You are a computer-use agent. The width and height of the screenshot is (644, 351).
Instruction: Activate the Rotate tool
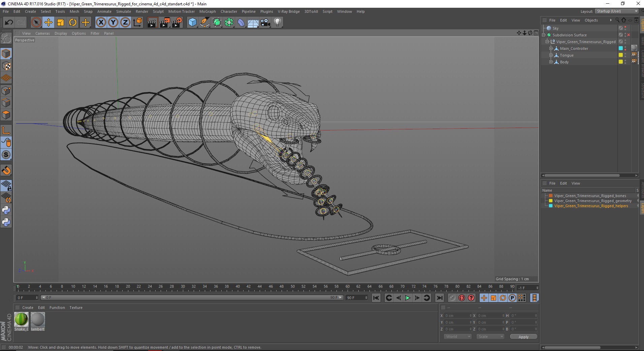[73, 23]
